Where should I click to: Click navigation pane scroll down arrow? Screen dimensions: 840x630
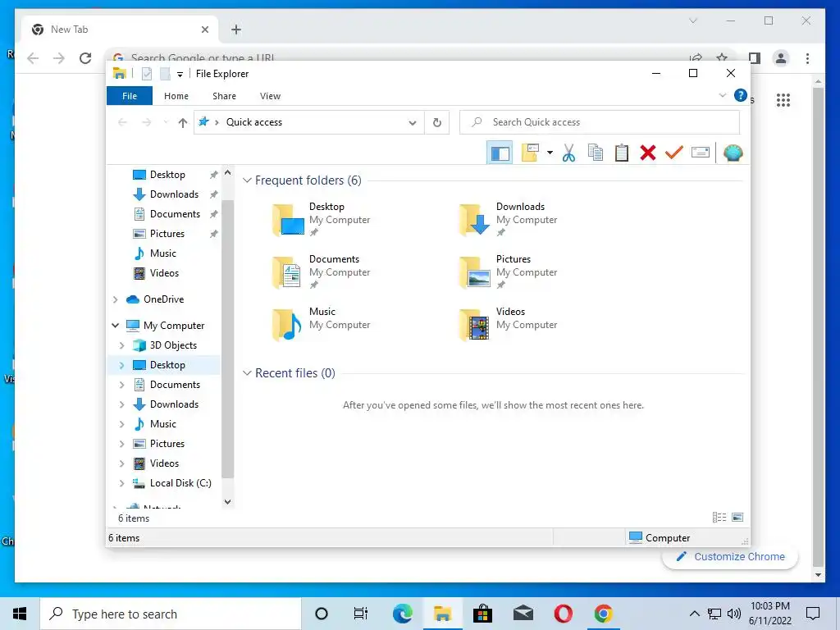point(228,502)
